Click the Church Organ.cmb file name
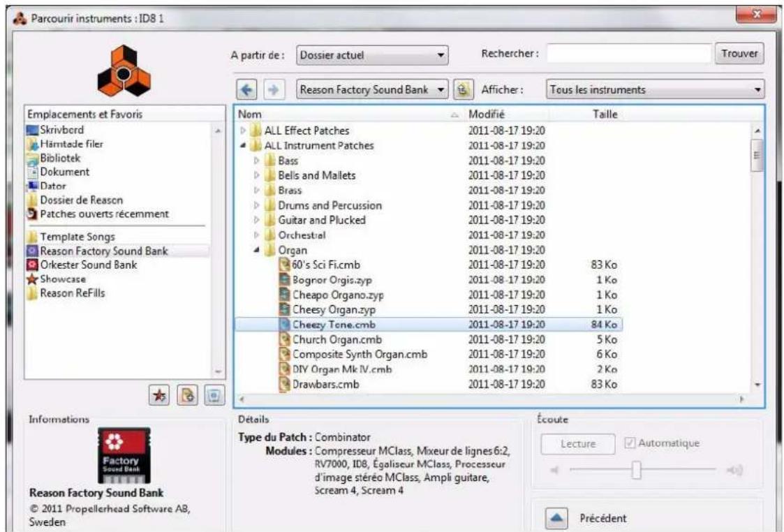 (337, 339)
